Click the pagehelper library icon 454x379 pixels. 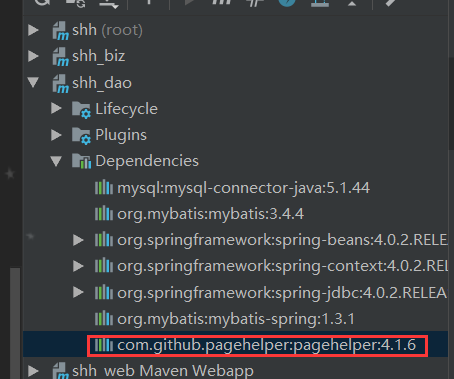(x=104, y=345)
